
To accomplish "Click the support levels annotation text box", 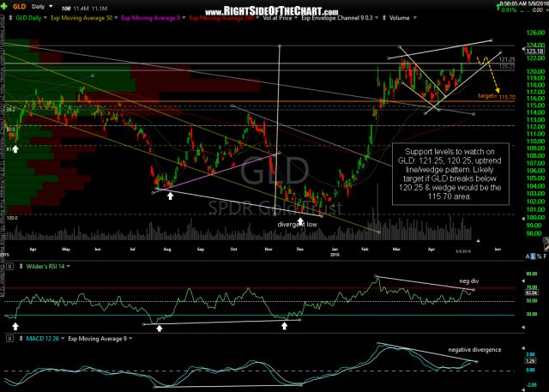I will [x=450, y=174].
